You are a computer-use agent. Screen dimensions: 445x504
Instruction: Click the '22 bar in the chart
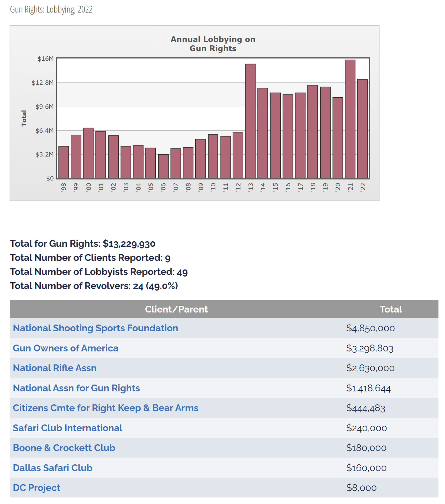point(363,129)
